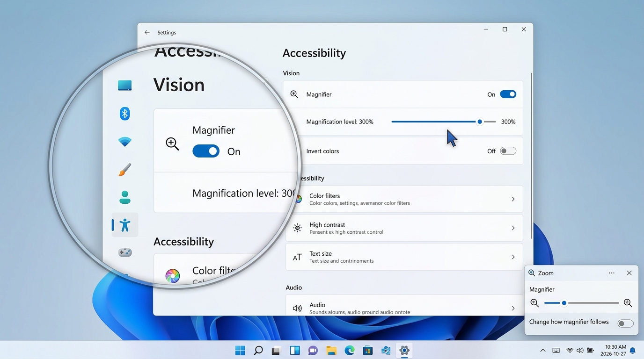Expand the Color filters row chevron

coord(513,199)
